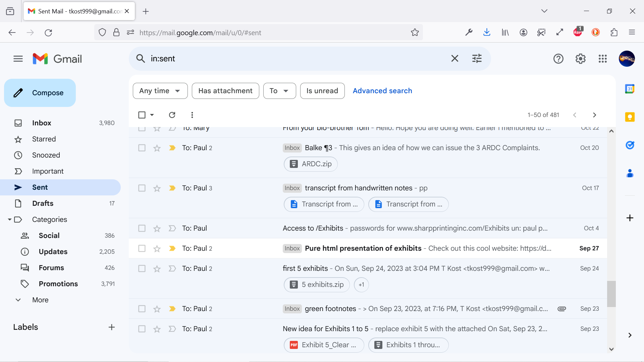Viewport: 644px width, 362px height.
Task: Expand the 'Any time' filter dropdown
Action: click(160, 91)
